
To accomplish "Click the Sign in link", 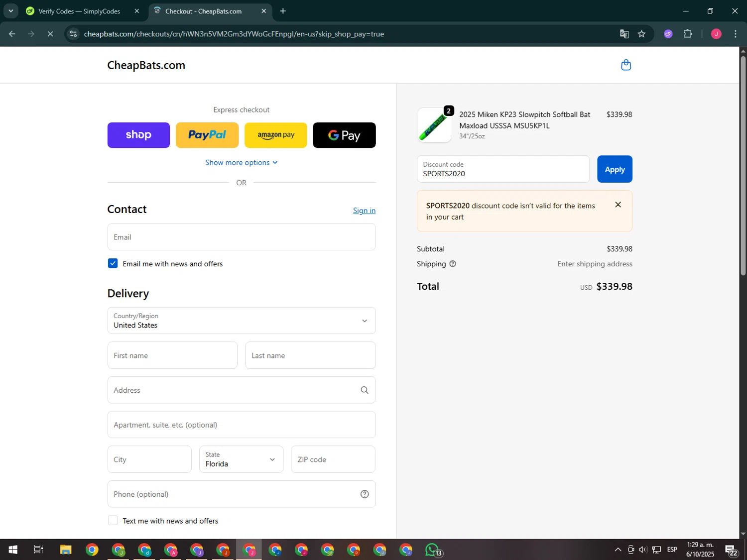I will [x=364, y=211].
